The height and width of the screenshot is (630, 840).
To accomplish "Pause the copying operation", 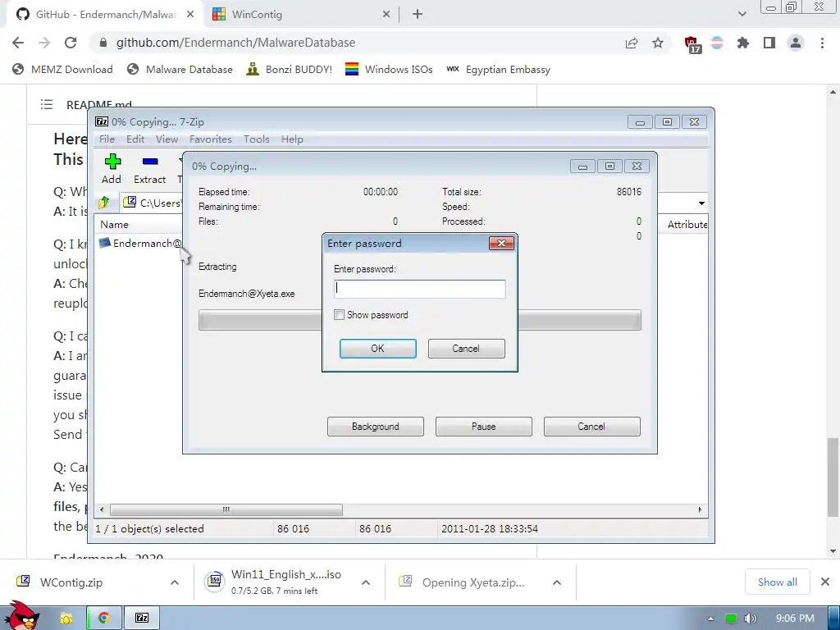I will click(484, 427).
